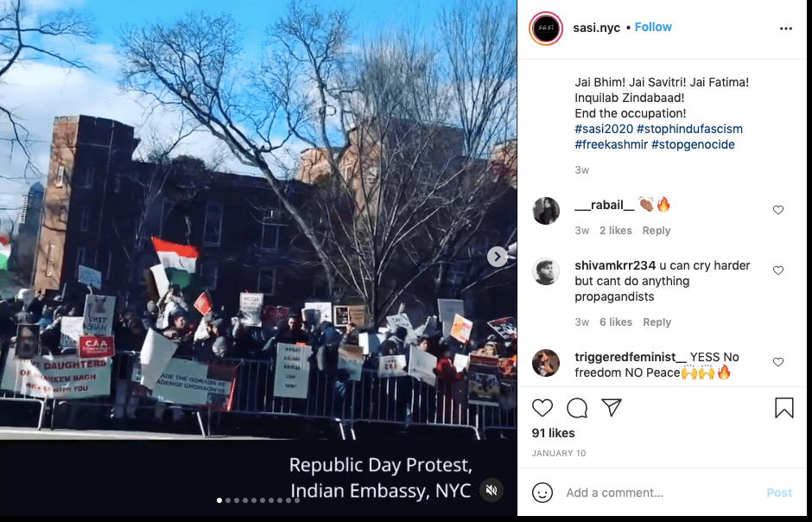View the 91 likes list

(x=553, y=433)
